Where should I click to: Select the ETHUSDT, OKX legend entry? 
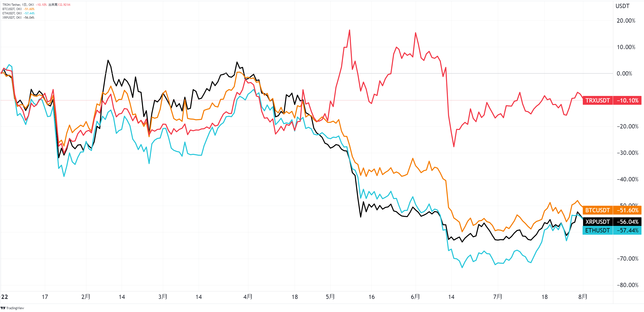pyautogui.click(x=12, y=13)
